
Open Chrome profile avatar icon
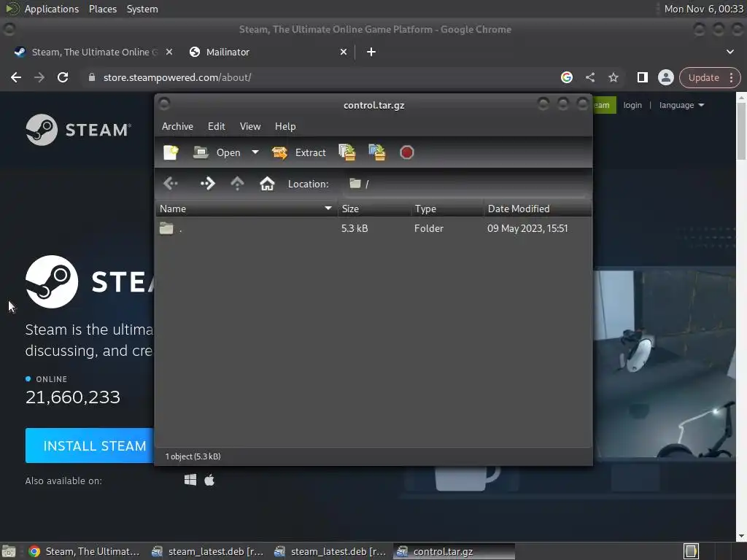point(665,77)
